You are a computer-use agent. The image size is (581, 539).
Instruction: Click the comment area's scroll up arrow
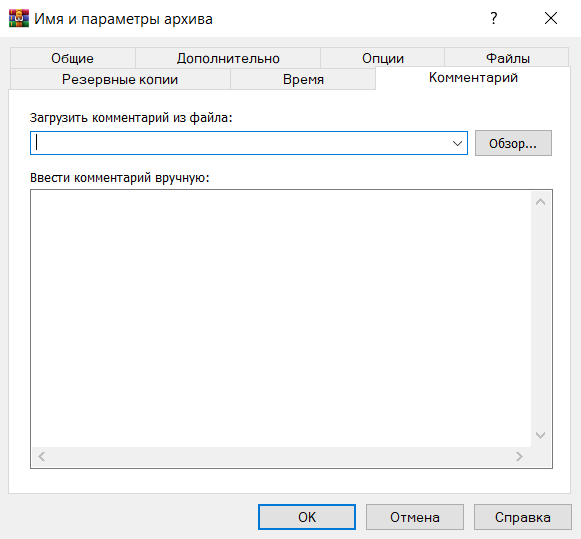tap(541, 202)
